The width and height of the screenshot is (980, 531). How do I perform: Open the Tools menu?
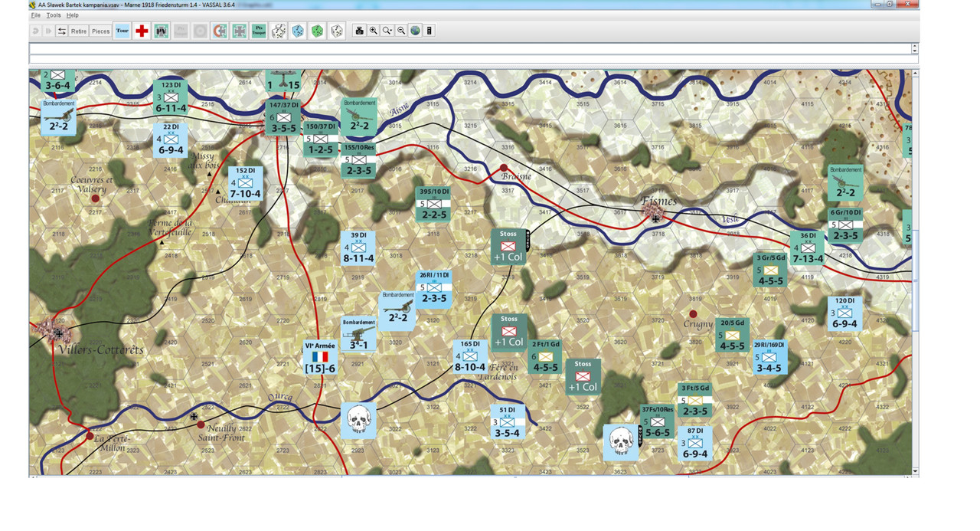[54, 15]
